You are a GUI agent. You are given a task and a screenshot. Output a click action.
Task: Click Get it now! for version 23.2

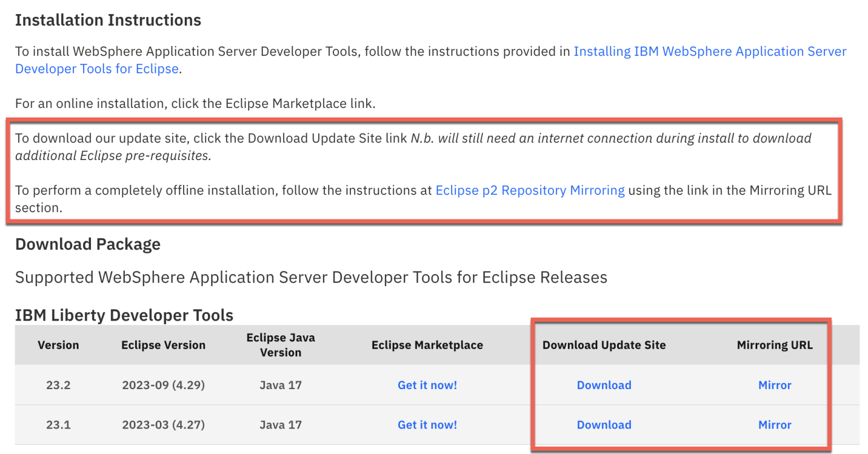pos(427,385)
